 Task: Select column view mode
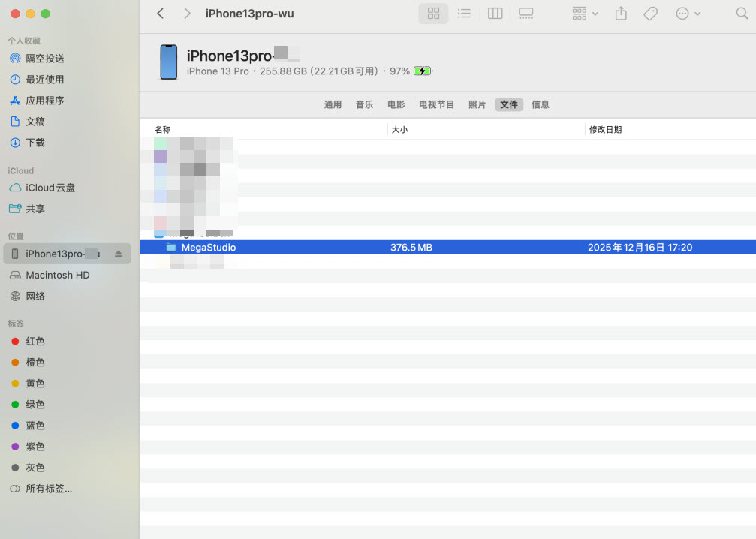point(495,13)
